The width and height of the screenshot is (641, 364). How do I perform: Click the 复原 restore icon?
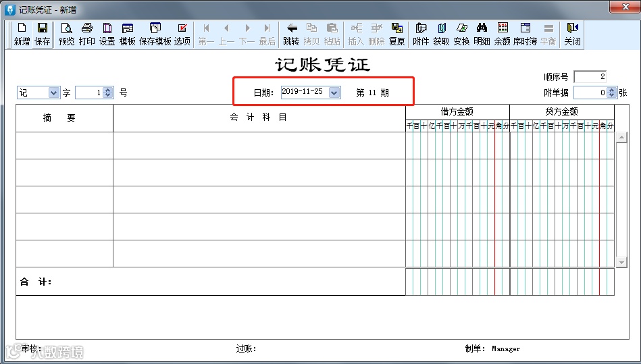(x=396, y=34)
